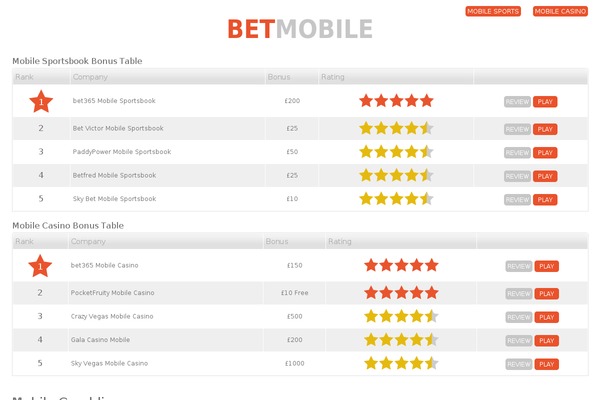
Task: Click the rank 1 star in Sportsbook table
Action: pos(41,101)
